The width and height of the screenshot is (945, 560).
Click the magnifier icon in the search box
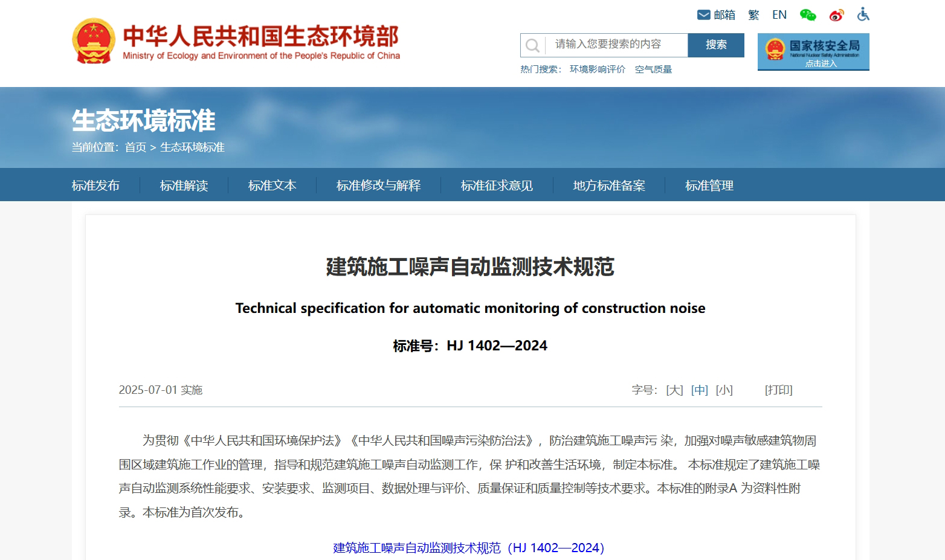[x=532, y=45]
